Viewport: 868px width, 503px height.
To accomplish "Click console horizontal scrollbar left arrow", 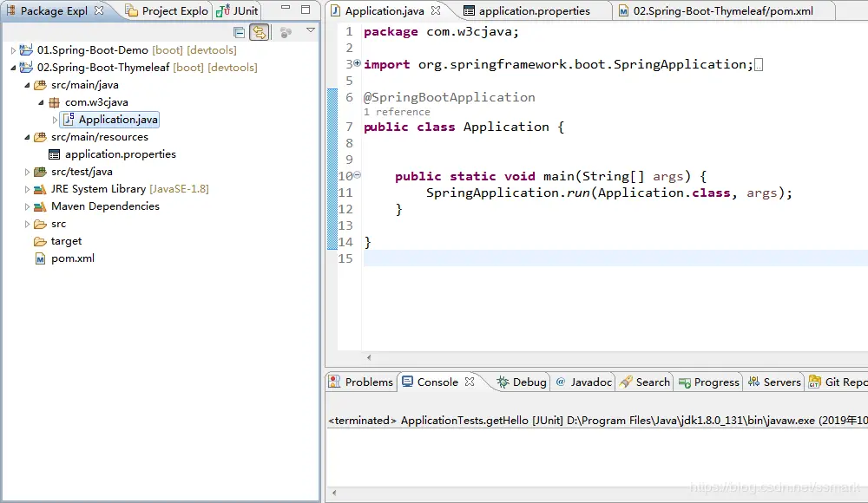I will 334,493.
